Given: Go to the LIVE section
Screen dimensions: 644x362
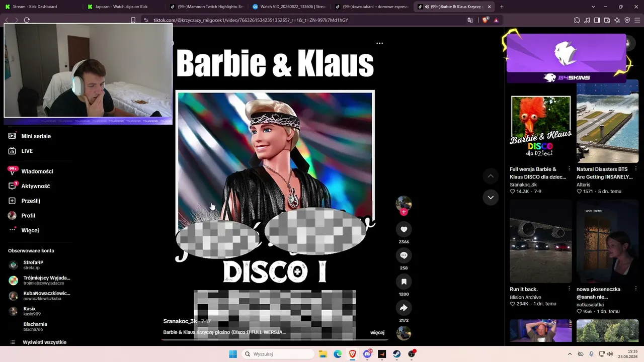Looking at the screenshot, I should tap(27, 151).
